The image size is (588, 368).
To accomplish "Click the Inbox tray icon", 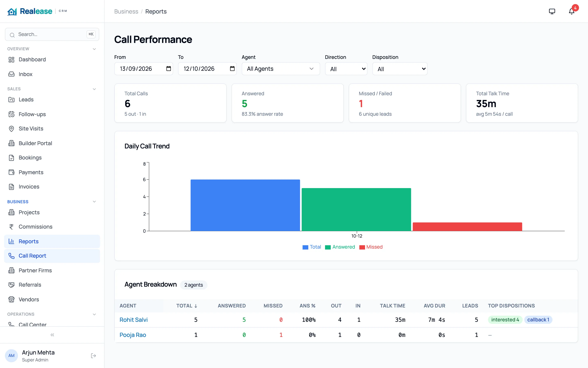I will (x=11, y=74).
